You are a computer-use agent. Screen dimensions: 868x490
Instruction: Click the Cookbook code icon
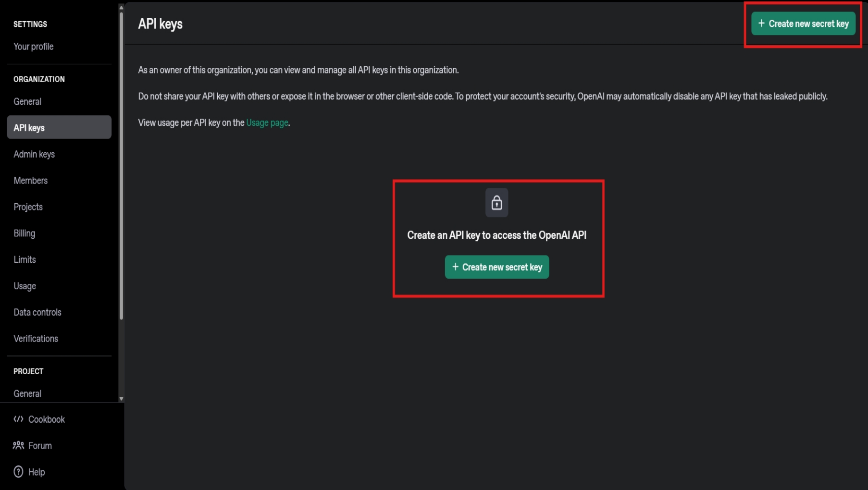click(x=18, y=419)
